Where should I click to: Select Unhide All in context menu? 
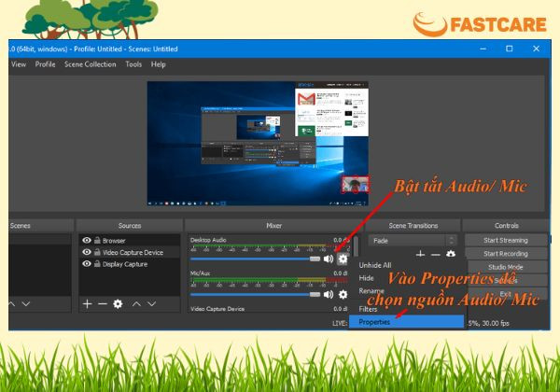pyautogui.click(x=406, y=265)
